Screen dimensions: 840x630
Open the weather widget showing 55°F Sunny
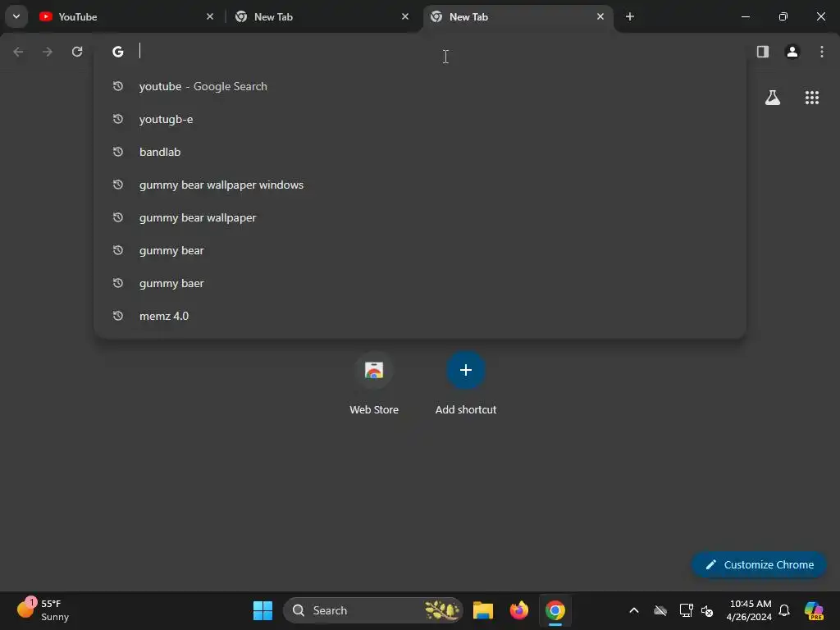click(x=43, y=610)
